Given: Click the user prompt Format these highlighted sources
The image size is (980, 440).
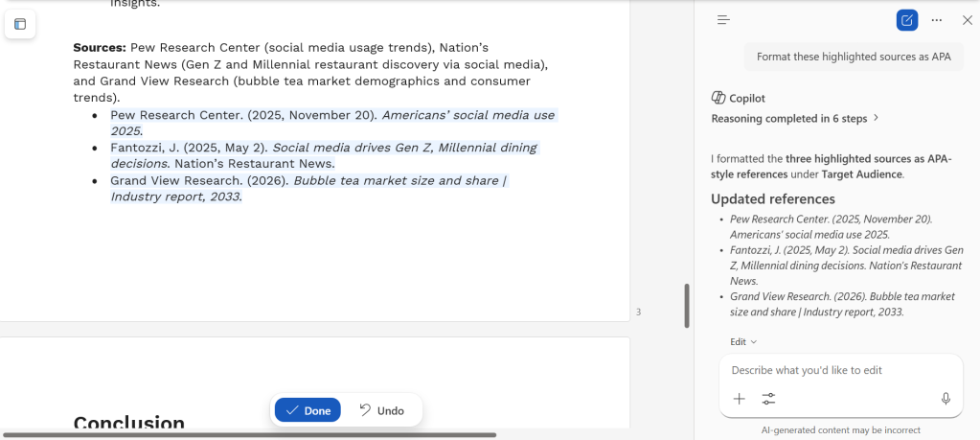Looking at the screenshot, I should (x=854, y=57).
